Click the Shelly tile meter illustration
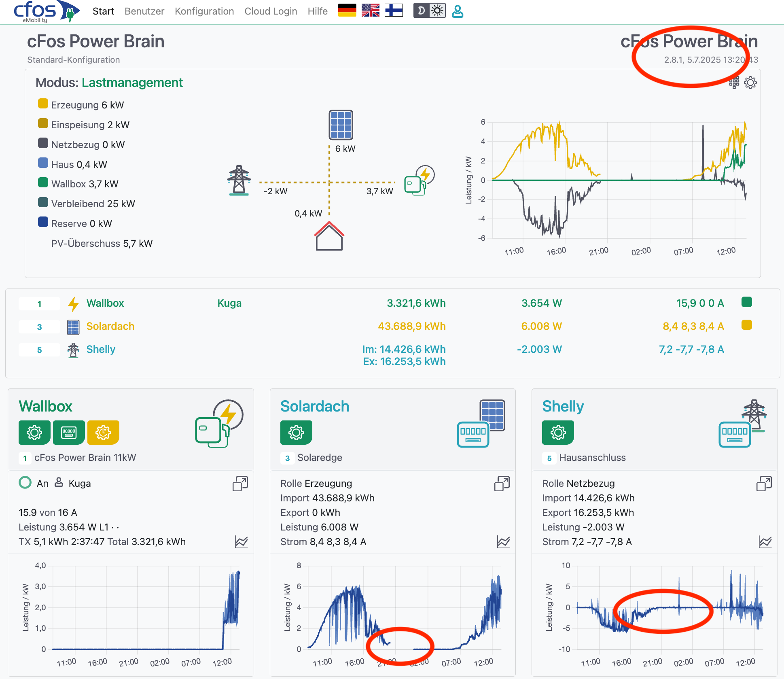Image resolution: width=784 pixels, height=679 pixels. (x=743, y=423)
